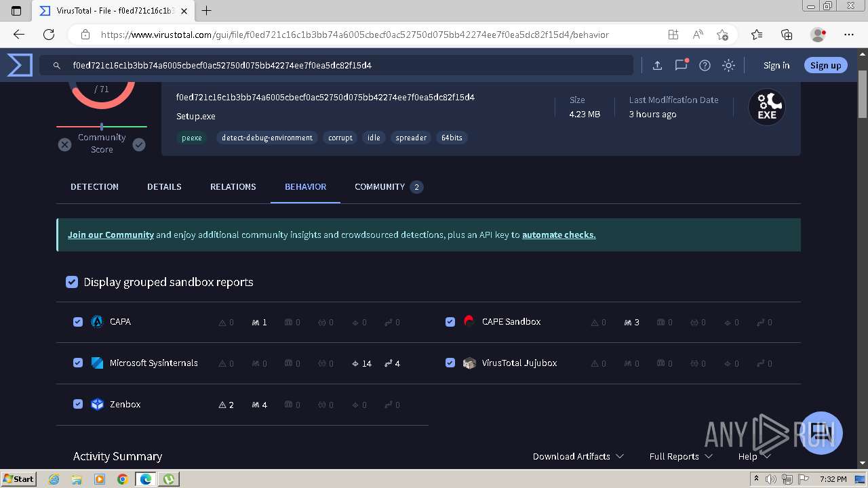Image resolution: width=868 pixels, height=488 pixels.
Task: Open Google Chrome from the taskbar
Action: [x=122, y=479]
